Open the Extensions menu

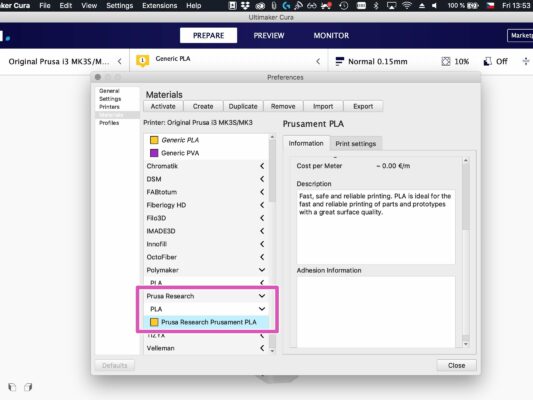pos(159,5)
